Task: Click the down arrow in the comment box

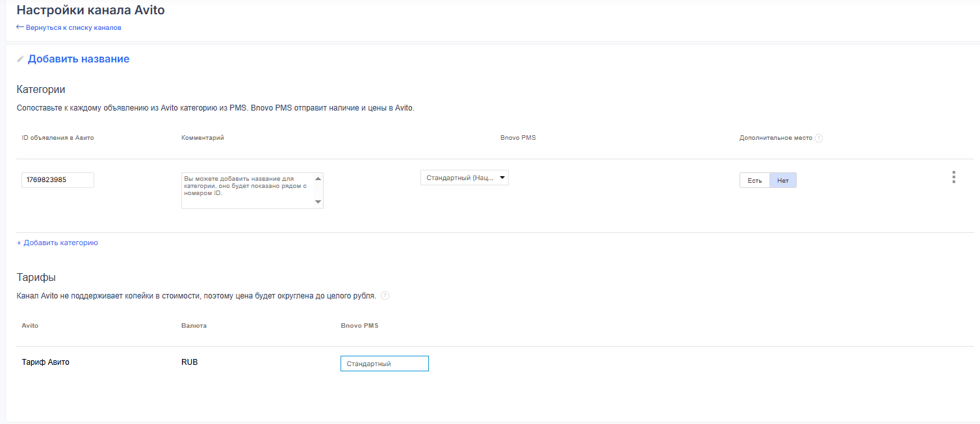Action: tap(318, 202)
